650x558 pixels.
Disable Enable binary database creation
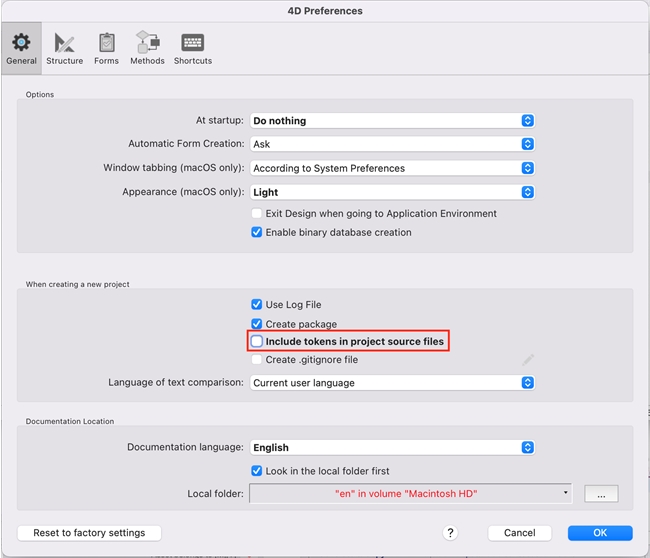pyautogui.click(x=258, y=233)
